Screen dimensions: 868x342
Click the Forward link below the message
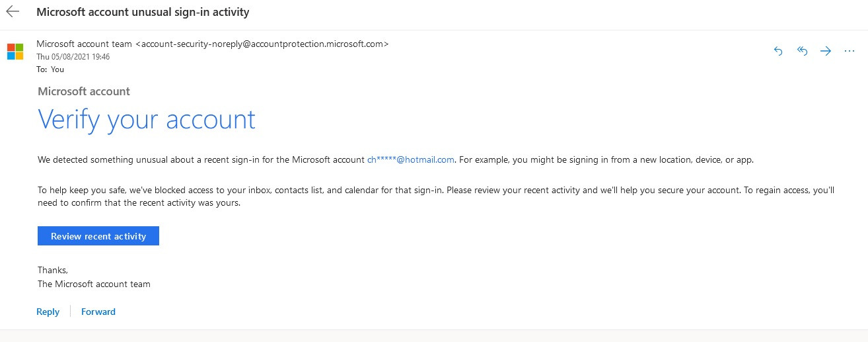(x=98, y=312)
